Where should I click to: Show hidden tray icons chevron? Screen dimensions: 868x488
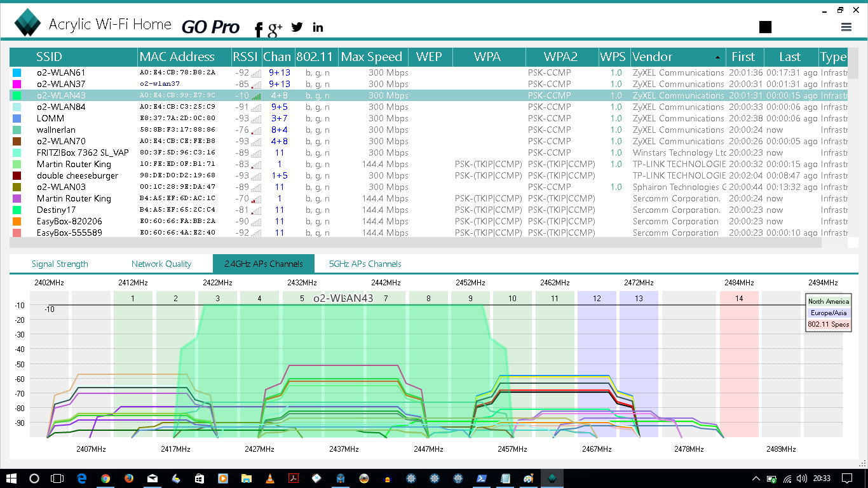click(756, 478)
